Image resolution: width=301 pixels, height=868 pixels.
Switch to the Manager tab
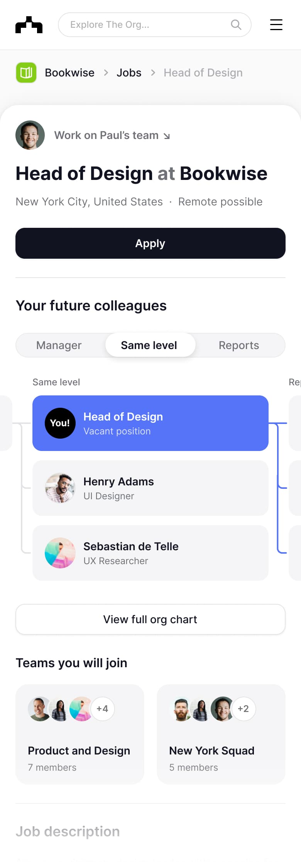(59, 345)
